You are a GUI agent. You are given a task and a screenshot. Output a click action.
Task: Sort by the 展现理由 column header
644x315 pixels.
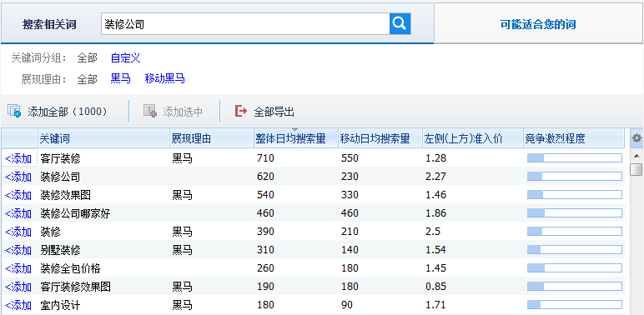(211, 138)
